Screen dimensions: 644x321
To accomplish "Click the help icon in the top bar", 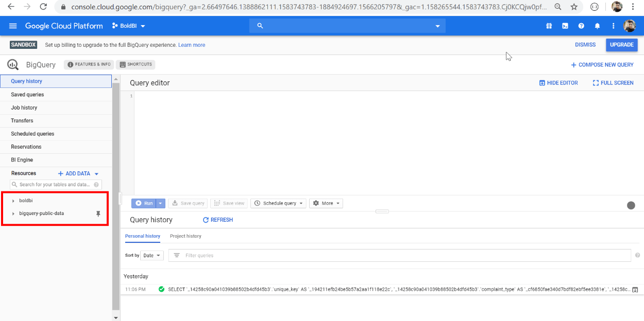I will (x=581, y=25).
